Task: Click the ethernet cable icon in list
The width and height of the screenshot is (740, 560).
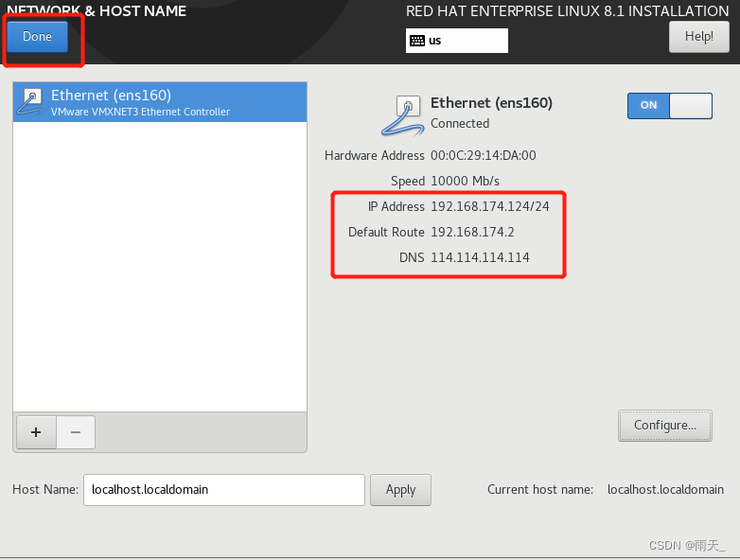Action: 30,102
